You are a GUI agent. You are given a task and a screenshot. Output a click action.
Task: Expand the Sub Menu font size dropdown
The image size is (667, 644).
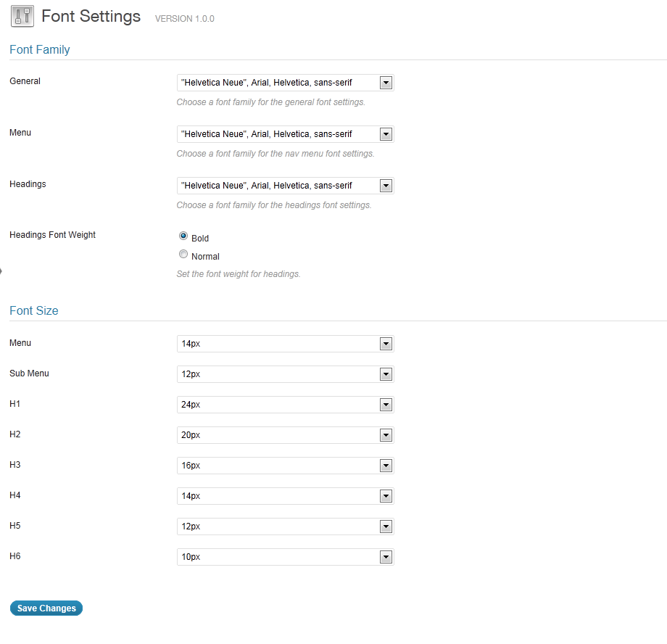(x=286, y=374)
